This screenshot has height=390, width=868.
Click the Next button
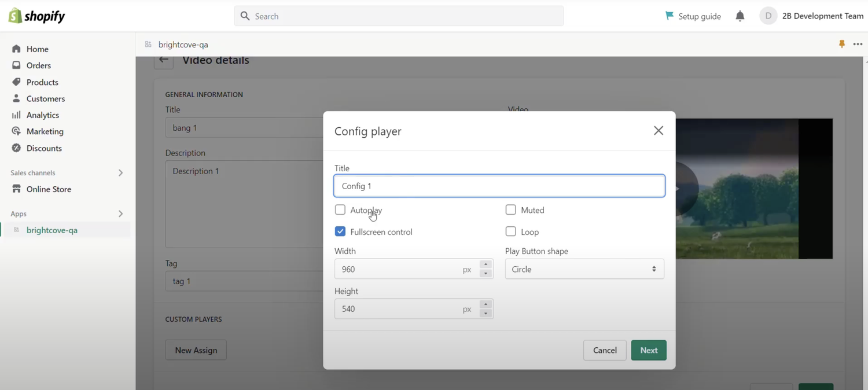648,350
